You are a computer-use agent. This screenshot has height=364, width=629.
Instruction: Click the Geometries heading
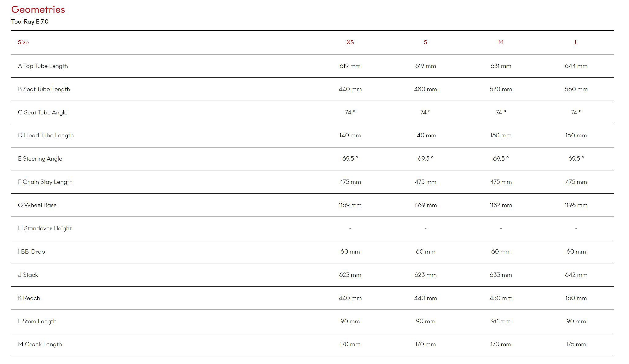[38, 9]
